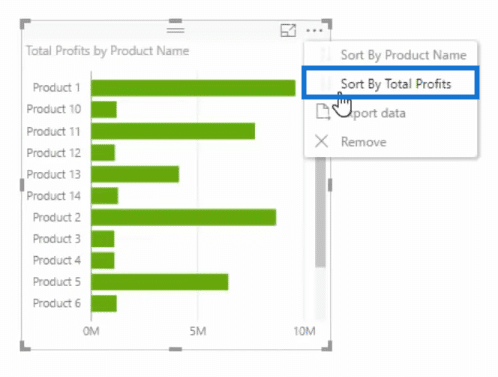The width and height of the screenshot is (498, 377).
Task: Click sort icon beside Sort By Product Name
Action: tap(325, 54)
